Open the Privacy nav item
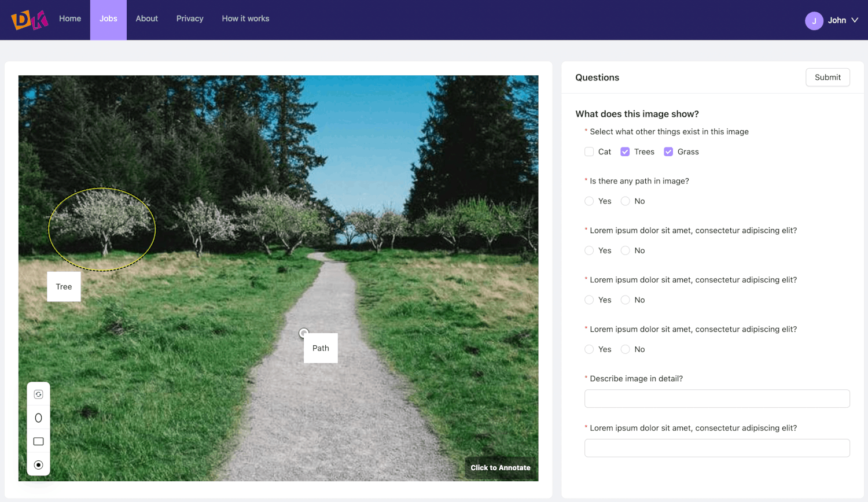The height and width of the screenshot is (502, 868). pos(190,19)
